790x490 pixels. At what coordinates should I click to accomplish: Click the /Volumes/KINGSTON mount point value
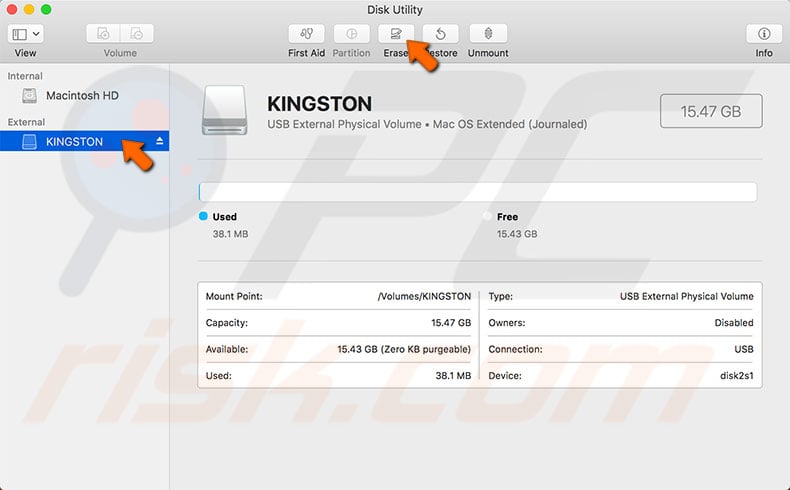[x=424, y=296]
